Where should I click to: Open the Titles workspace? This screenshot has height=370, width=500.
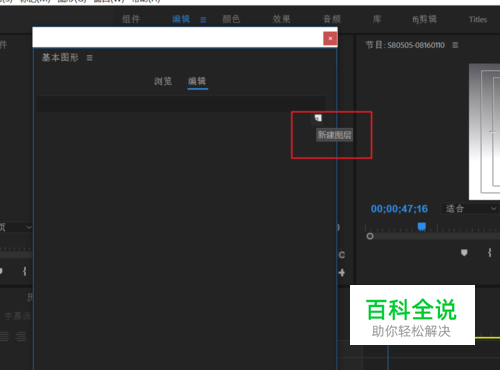[478, 20]
